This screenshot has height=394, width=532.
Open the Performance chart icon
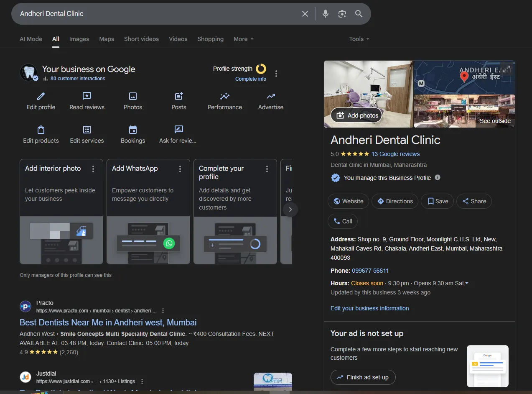click(225, 97)
